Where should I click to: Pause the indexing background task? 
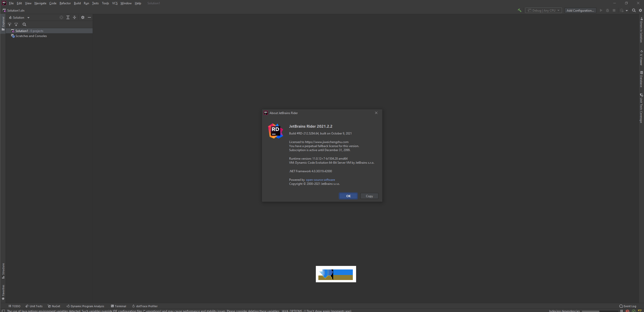(622, 311)
